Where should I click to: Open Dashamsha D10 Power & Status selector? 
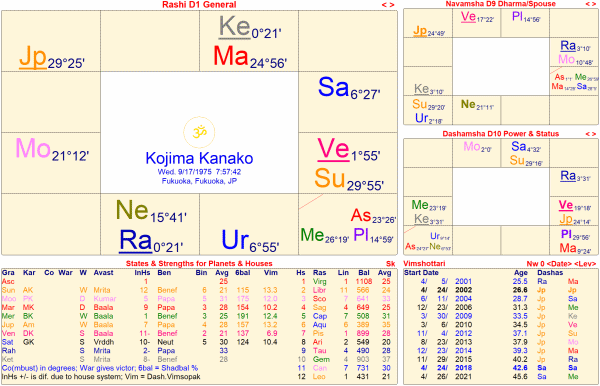pos(501,134)
